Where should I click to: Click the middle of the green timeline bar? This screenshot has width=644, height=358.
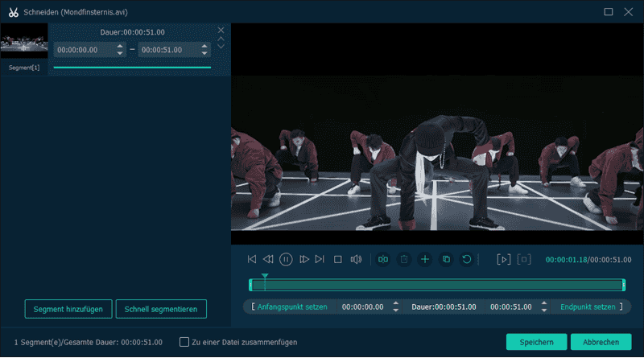(437, 285)
